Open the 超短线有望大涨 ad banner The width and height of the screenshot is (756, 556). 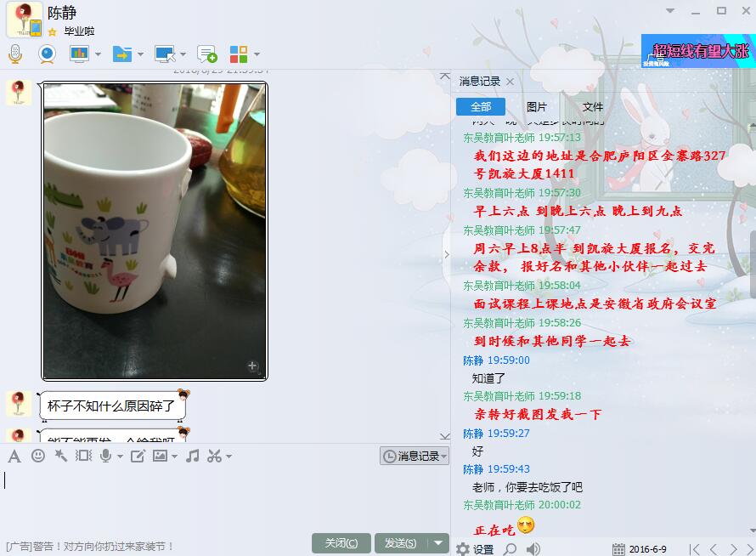pos(698,51)
